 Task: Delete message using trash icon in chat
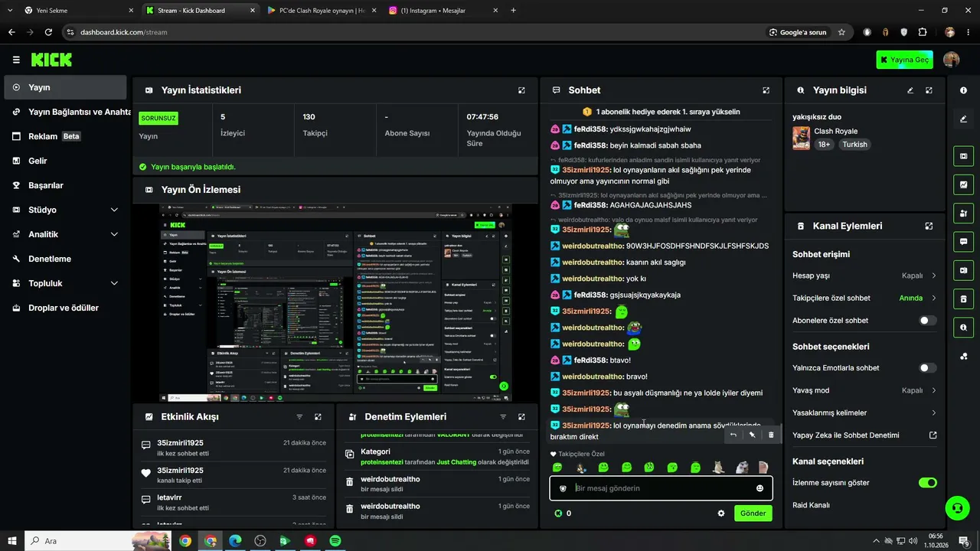pos(771,435)
